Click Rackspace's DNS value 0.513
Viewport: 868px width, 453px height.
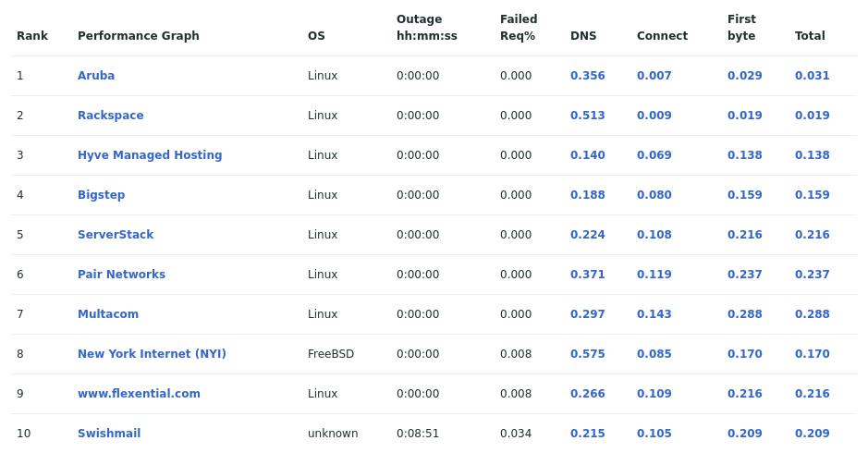click(x=587, y=116)
